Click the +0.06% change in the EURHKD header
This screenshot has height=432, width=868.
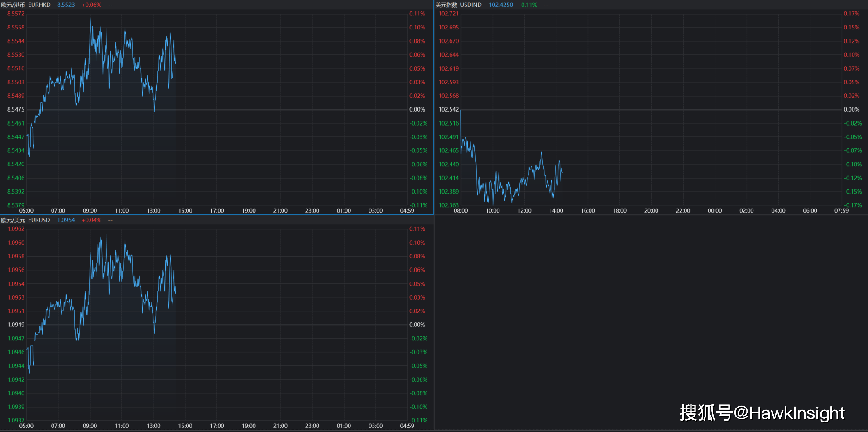[91, 5]
